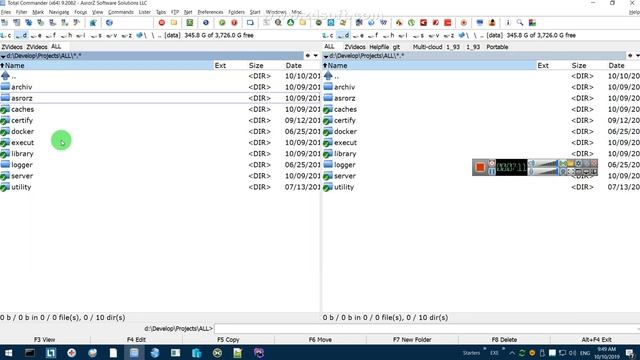Open left panel directory history dropdown arrow

[x=316, y=56]
